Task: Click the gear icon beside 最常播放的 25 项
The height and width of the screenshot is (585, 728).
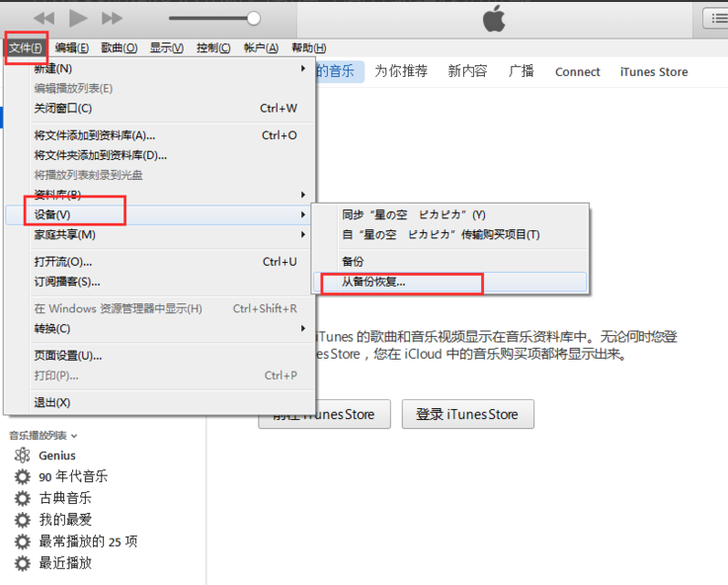Action: 23,542
